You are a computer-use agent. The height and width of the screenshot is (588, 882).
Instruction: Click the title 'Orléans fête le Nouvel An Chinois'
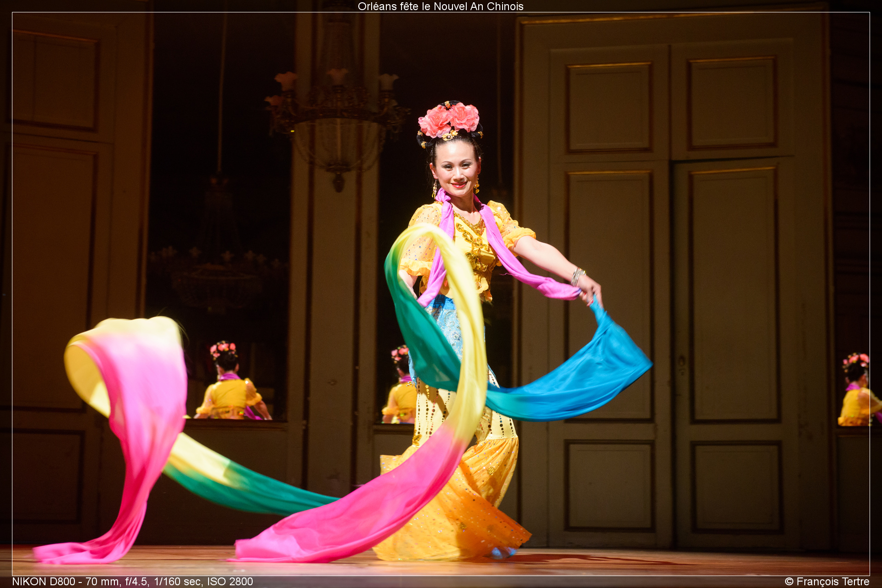pyautogui.click(x=441, y=6)
